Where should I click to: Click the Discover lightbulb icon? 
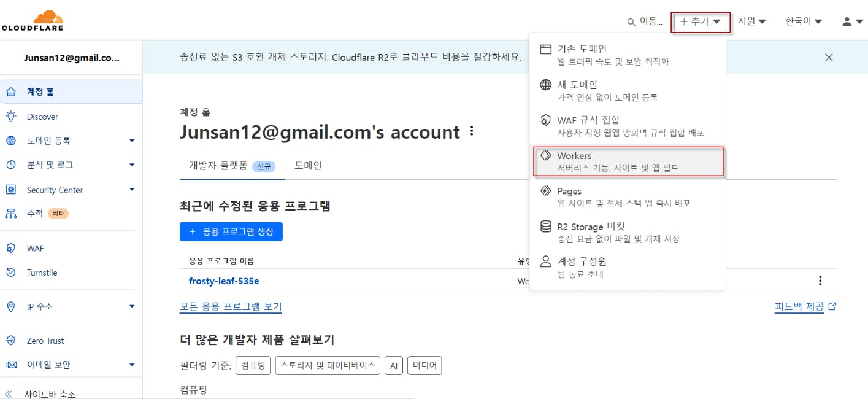click(x=10, y=117)
